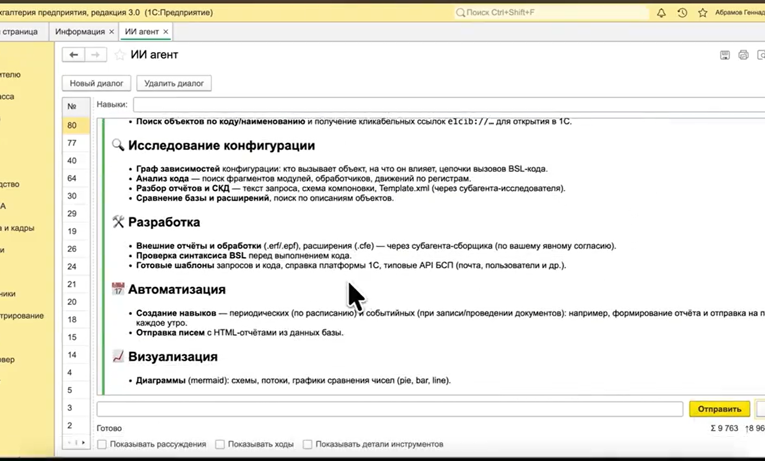Click the search magnifier icon

click(x=460, y=13)
